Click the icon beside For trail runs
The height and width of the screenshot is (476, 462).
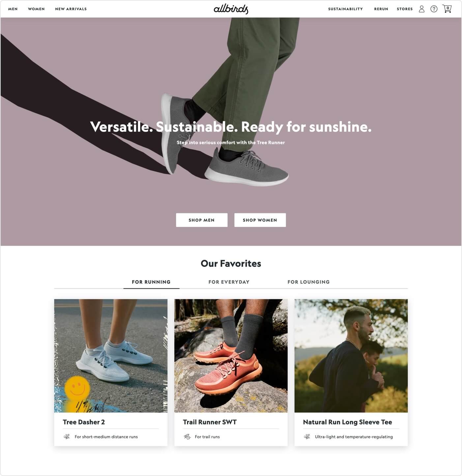(x=187, y=437)
